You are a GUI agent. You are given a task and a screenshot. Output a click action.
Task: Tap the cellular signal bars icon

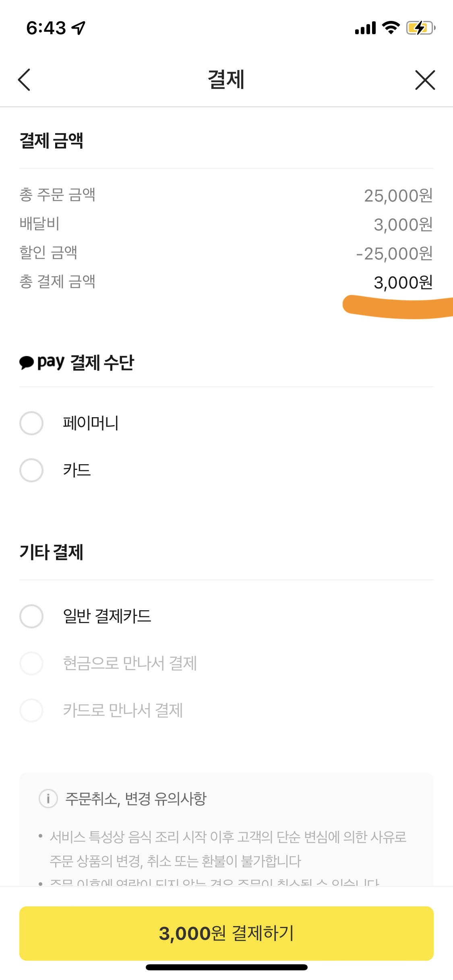(365, 28)
